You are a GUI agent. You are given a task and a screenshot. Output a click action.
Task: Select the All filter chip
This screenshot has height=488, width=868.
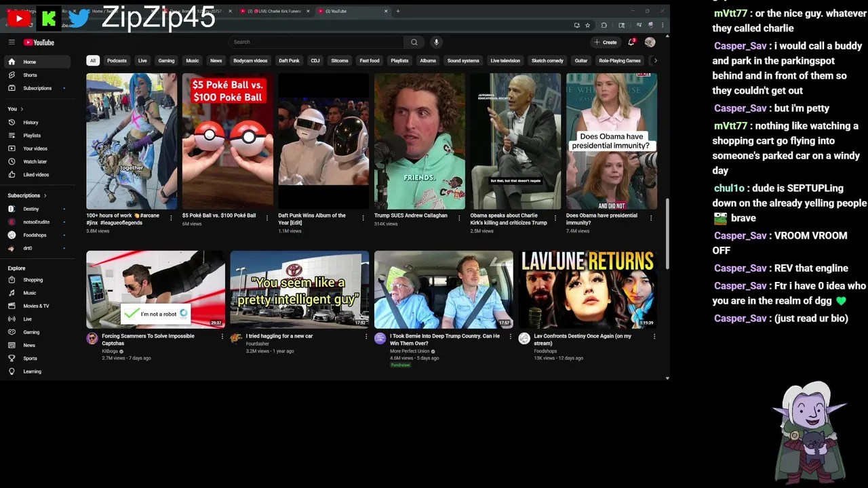click(x=93, y=60)
